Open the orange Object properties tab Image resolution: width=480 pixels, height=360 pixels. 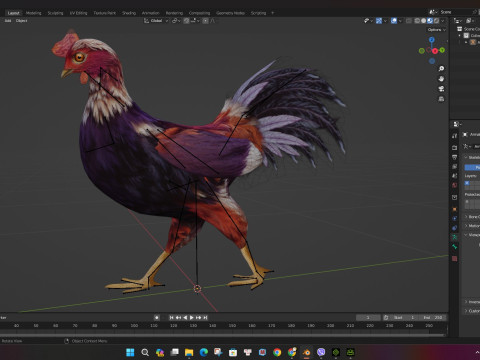click(x=454, y=209)
